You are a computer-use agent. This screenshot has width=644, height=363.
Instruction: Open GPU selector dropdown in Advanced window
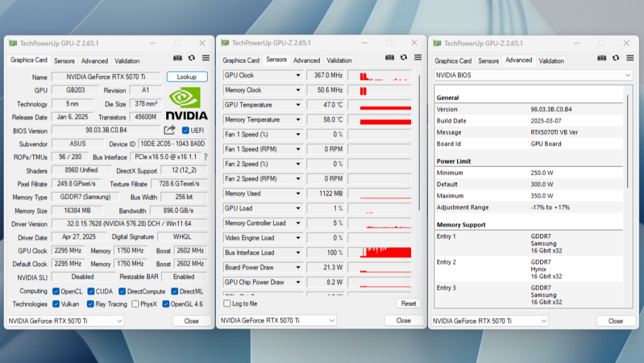pyautogui.click(x=490, y=321)
